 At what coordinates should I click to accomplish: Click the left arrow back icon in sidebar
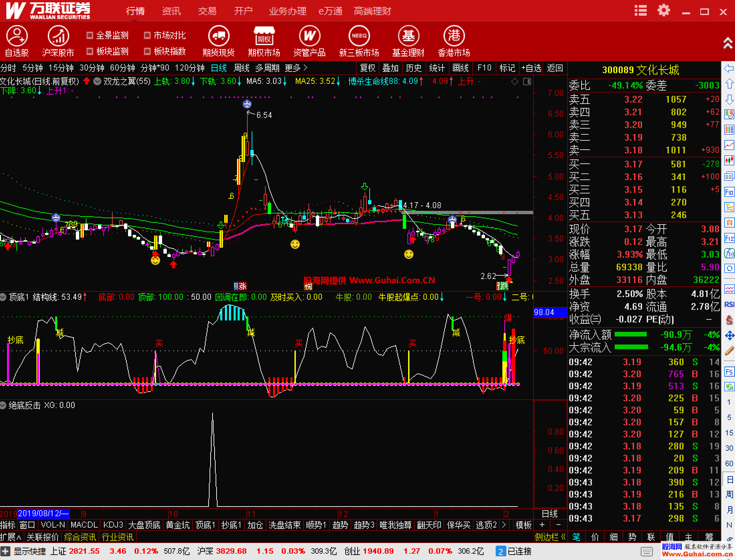pos(729,68)
